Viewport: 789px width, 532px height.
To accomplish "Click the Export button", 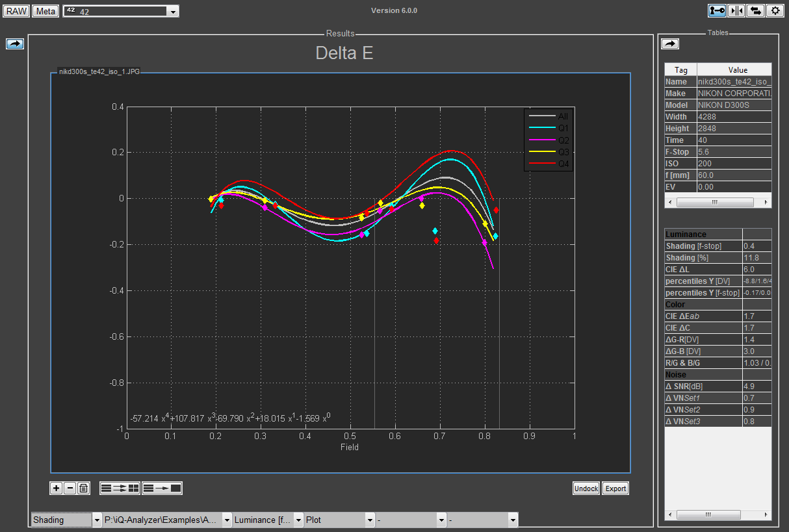I will point(615,488).
